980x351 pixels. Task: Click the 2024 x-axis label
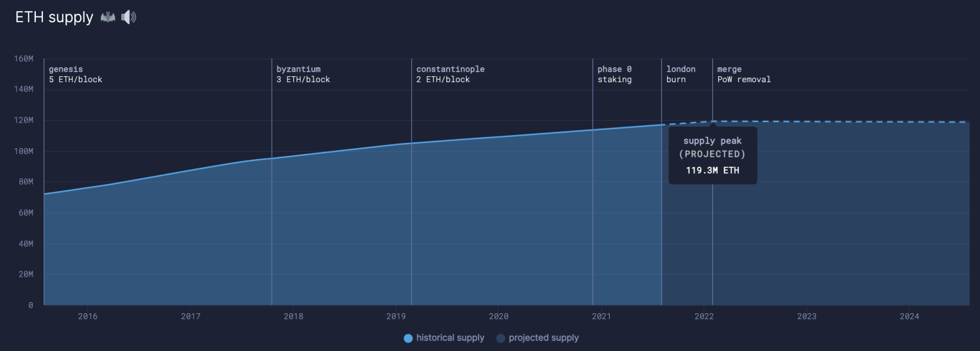pos(910,316)
